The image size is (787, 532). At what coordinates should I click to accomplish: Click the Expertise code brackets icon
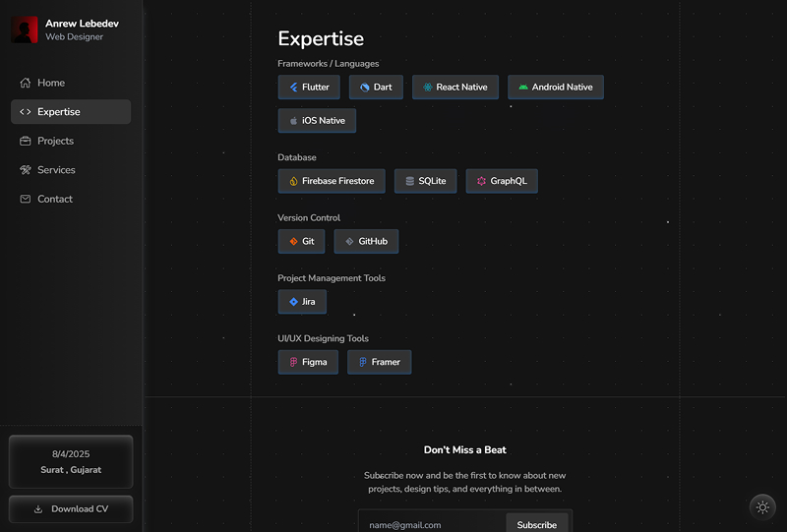click(x=26, y=112)
